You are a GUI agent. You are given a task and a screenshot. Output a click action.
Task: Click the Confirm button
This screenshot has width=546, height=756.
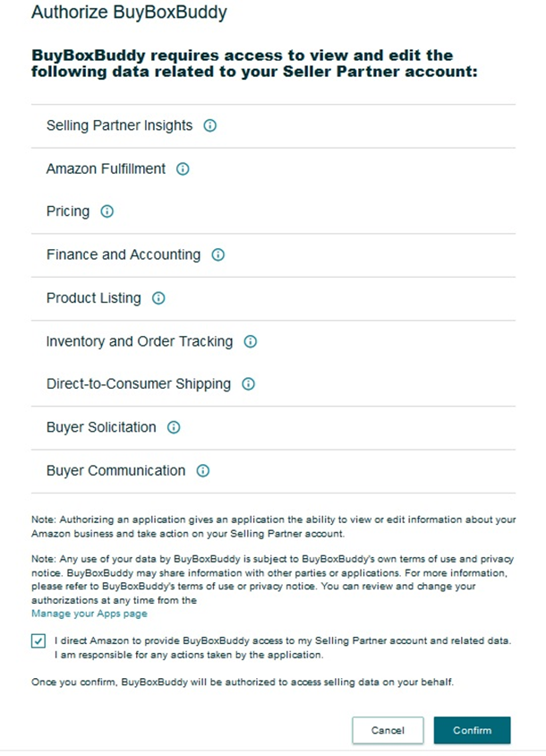473,730
